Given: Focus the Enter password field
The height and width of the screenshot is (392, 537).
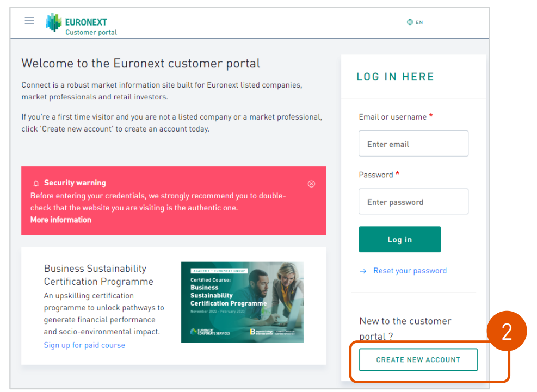Looking at the screenshot, I should [x=413, y=202].
